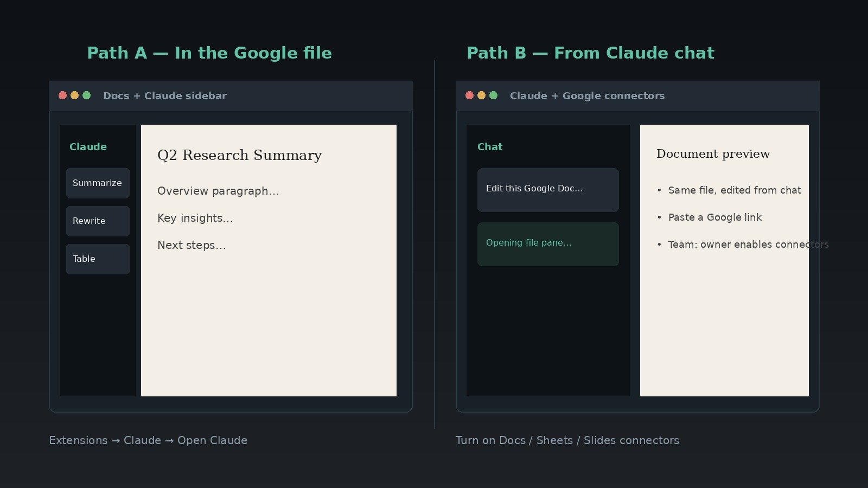Click the 'Overview paragraph…' line
This screenshot has height=488, width=868.
click(218, 191)
